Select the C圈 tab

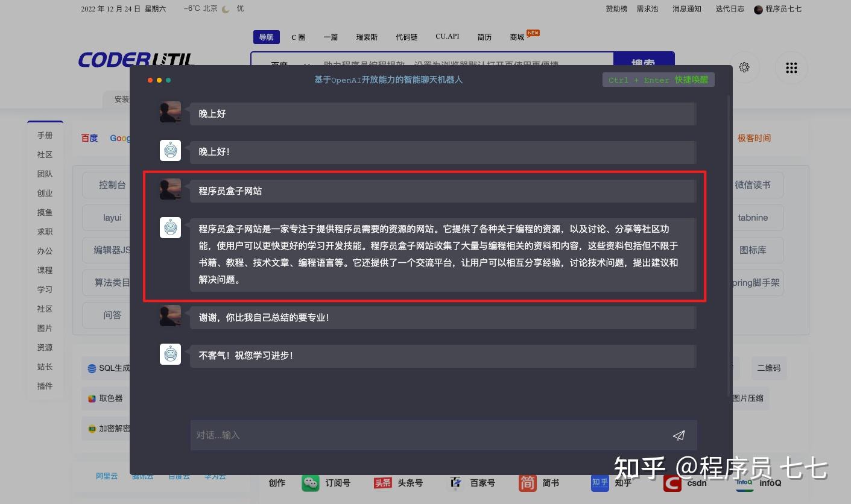(298, 37)
